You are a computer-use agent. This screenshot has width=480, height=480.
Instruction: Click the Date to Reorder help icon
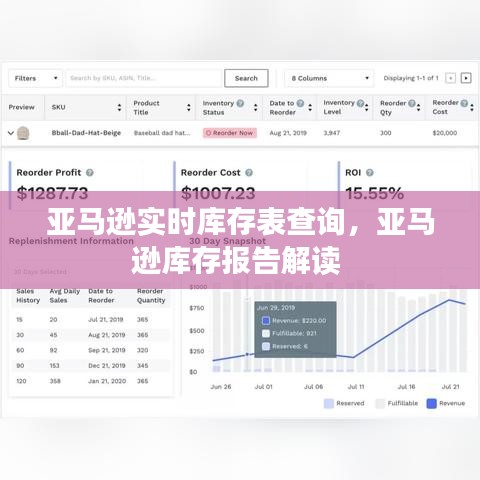click(x=300, y=103)
